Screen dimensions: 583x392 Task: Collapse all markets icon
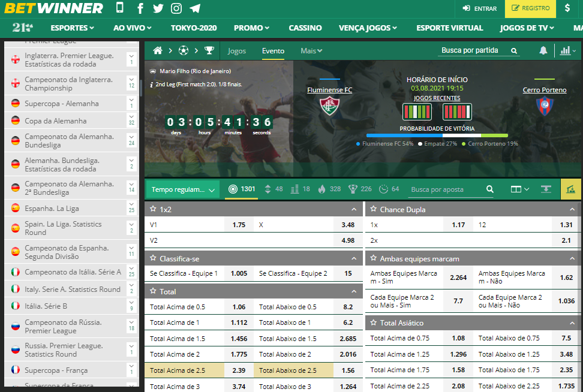click(546, 189)
